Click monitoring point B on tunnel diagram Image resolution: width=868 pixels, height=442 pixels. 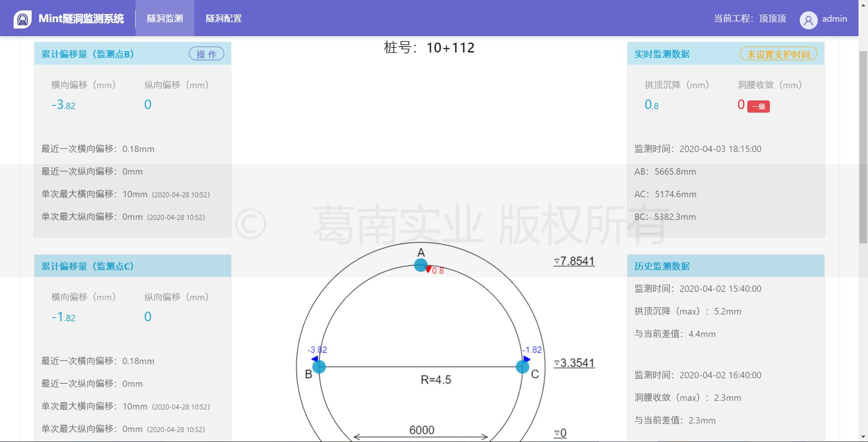[x=319, y=366]
